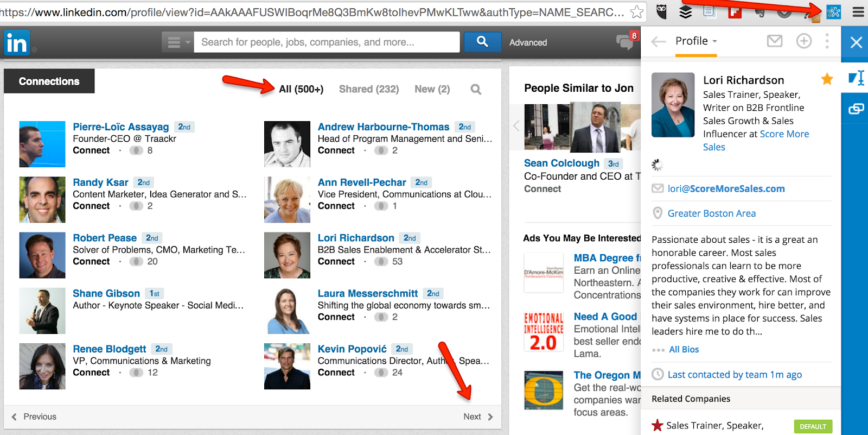
Task: View the 12 shared connections with Renee Blodgett
Action: point(144,373)
